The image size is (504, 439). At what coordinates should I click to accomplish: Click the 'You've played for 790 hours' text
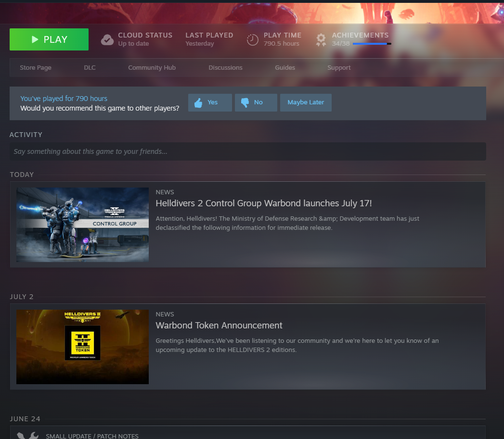[64, 99]
